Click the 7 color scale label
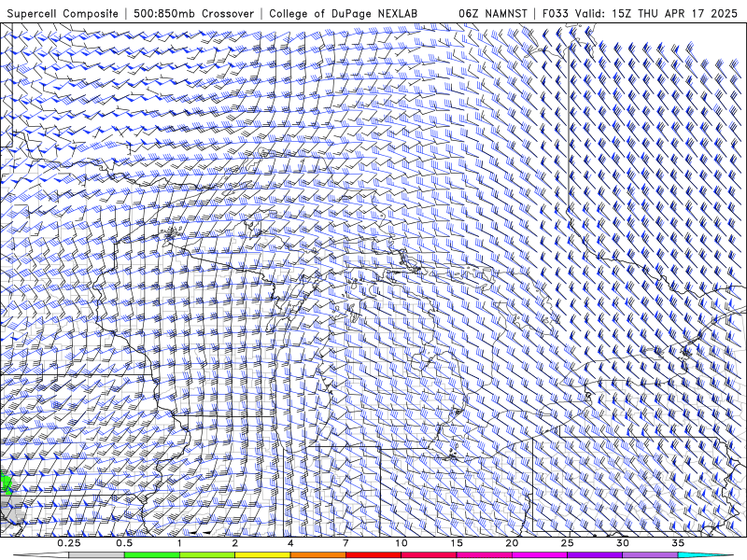Screen dimensions: 747x560 click(345, 543)
